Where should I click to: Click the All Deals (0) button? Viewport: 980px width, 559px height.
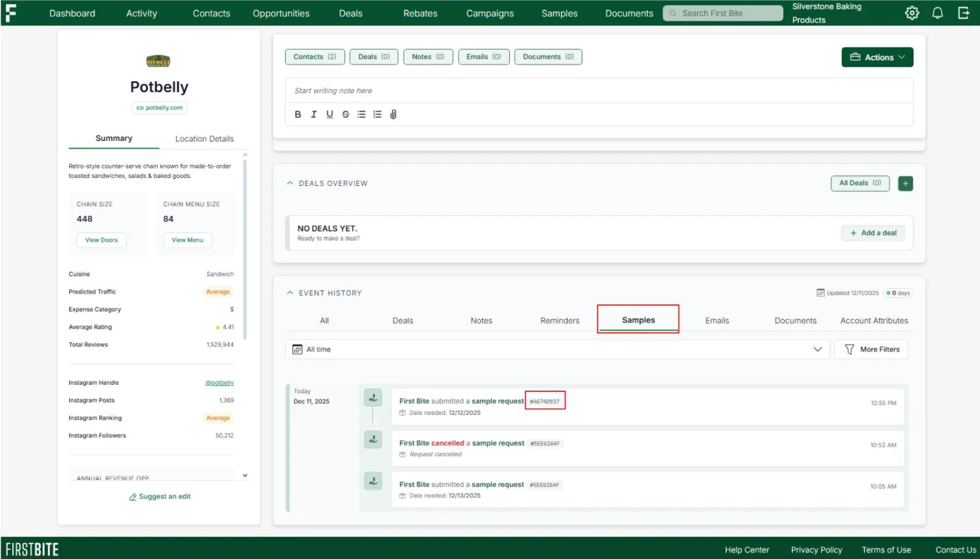[x=860, y=183]
